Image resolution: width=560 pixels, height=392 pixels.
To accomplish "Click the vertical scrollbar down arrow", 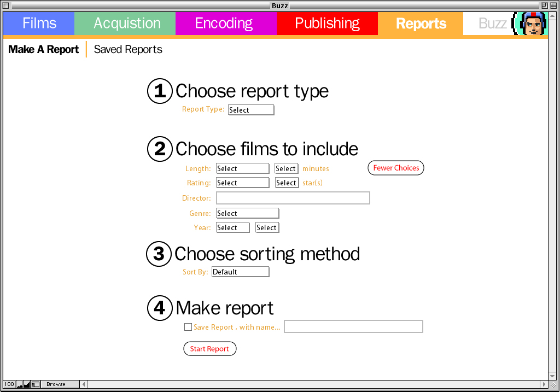I will point(552,376).
